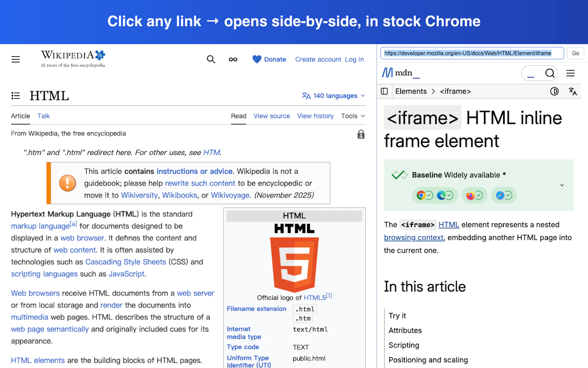588x368 pixels.
Task: Open the Tools dropdown menu
Action: pyautogui.click(x=353, y=116)
